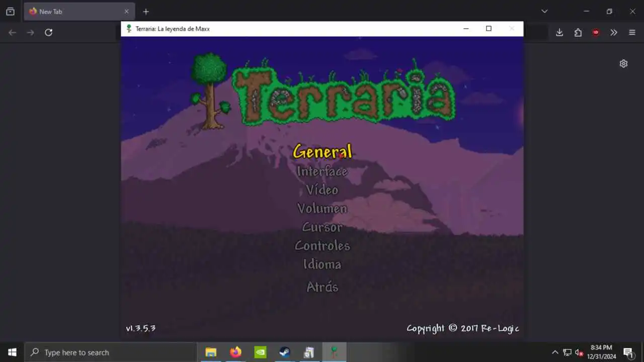
Task: Open the General settings menu
Action: (323, 151)
